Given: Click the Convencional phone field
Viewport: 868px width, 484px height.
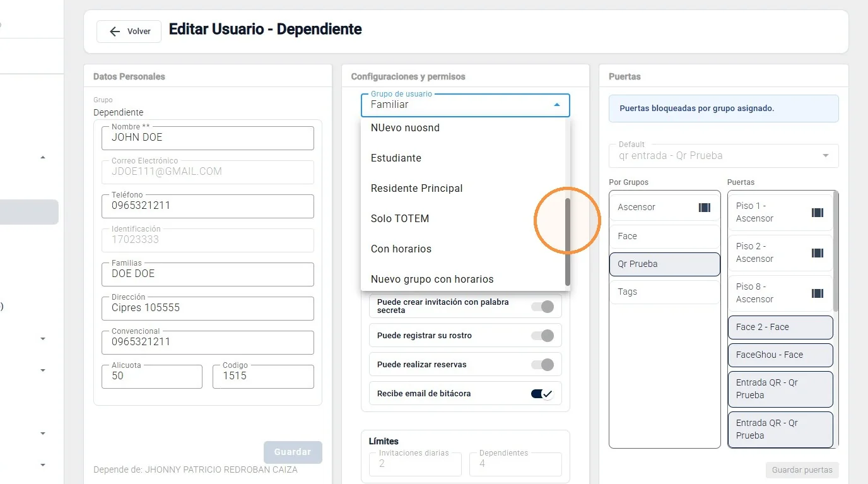Looking at the screenshot, I should 208,343.
